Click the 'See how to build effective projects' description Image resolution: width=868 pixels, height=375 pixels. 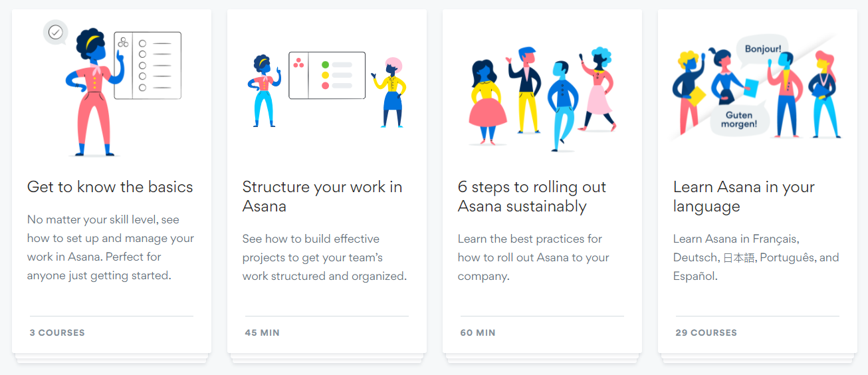click(x=324, y=257)
